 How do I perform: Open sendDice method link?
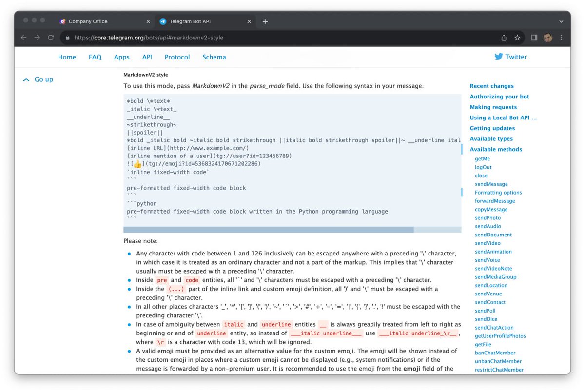coord(486,319)
